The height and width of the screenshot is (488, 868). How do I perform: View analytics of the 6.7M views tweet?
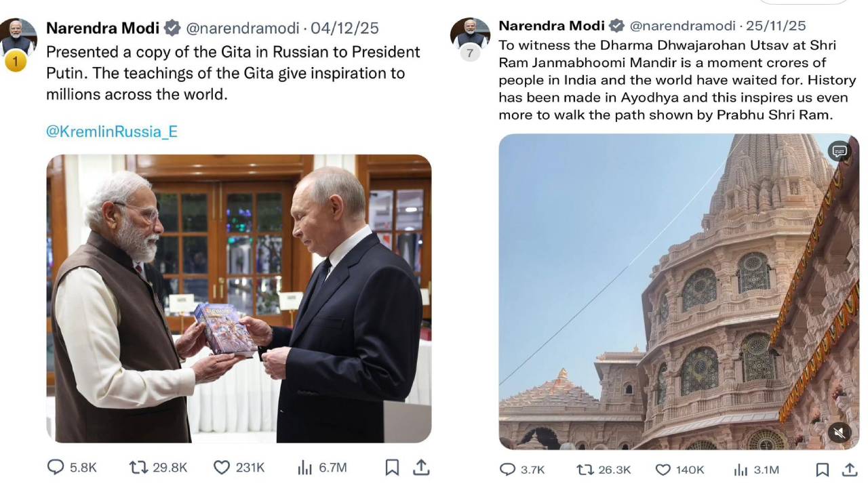tap(305, 467)
